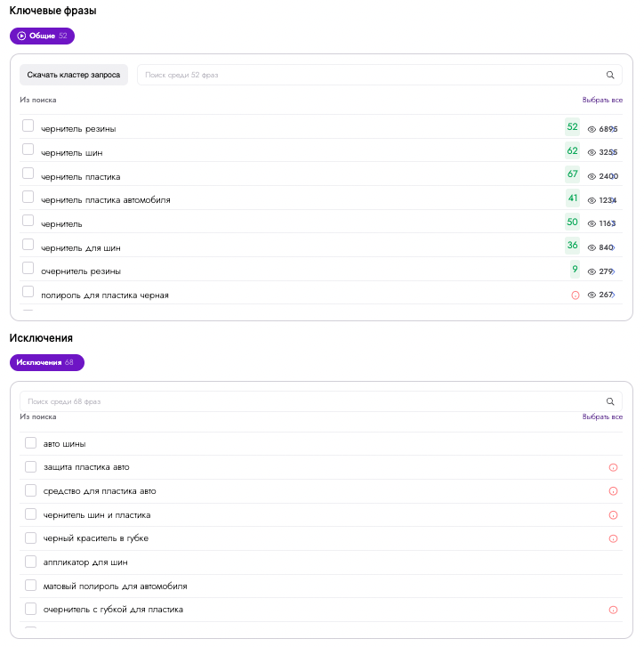This screenshot has width=644, height=647.
Task: Check the box for чернитель резины
Action: [x=28, y=125]
